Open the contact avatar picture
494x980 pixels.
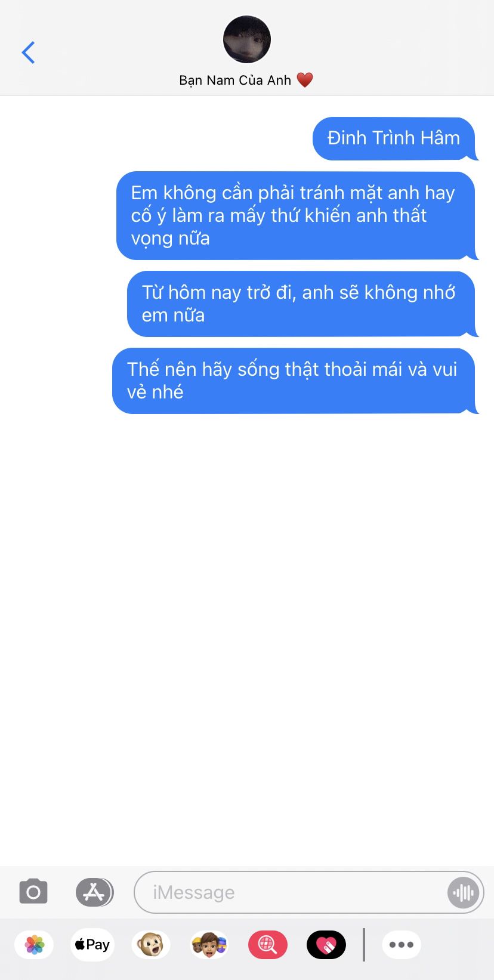tap(247, 39)
